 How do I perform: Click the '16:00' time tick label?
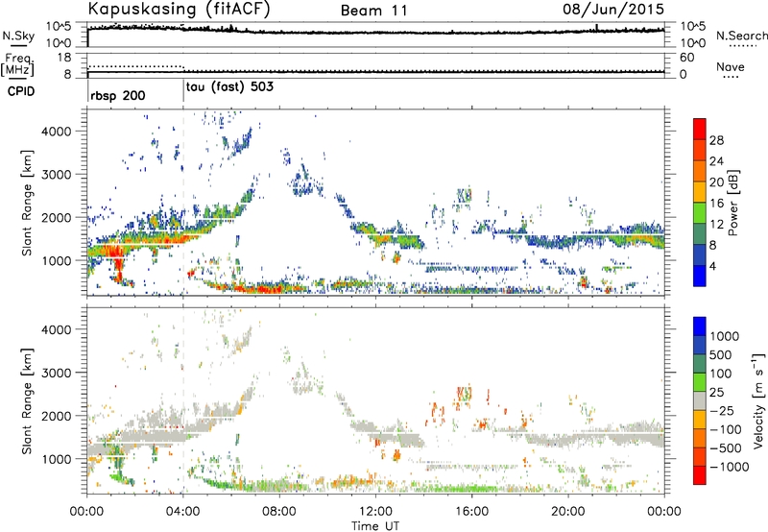[x=471, y=512]
